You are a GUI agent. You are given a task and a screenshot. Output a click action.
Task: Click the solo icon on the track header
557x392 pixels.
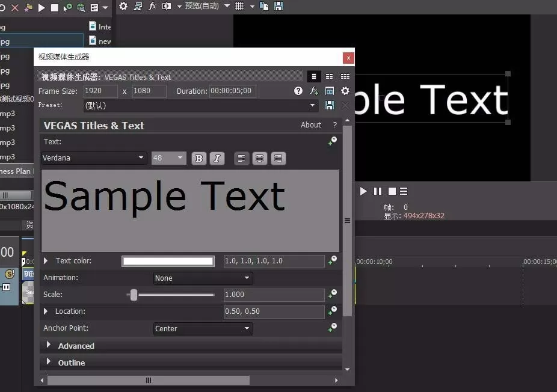pyautogui.click(x=10, y=274)
